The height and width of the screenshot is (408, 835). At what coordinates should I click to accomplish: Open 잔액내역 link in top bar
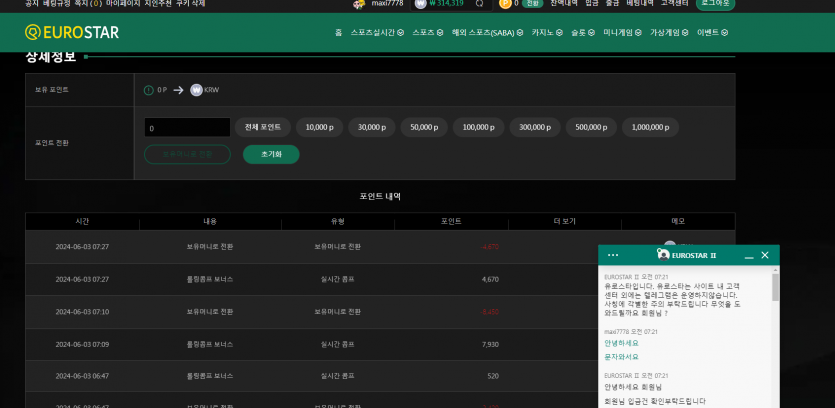[564, 3]
